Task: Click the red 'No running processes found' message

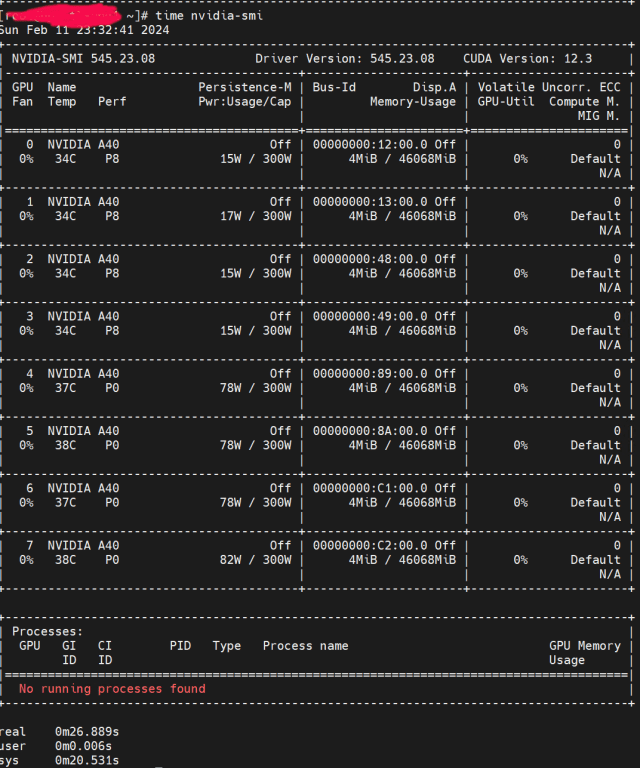Action: click(x=112, y=689)
